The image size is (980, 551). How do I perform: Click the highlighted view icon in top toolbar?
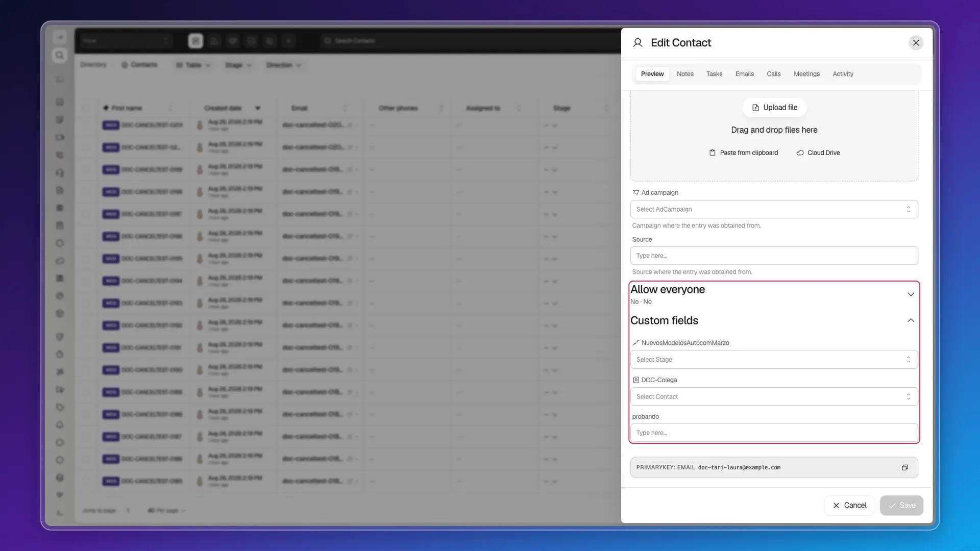click(x=195, y=41)
